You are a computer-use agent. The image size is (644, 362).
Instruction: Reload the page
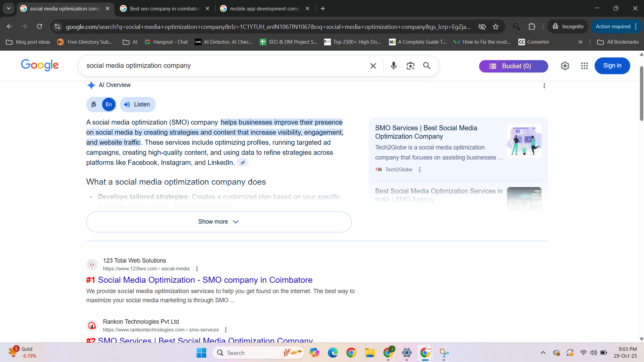40,27
